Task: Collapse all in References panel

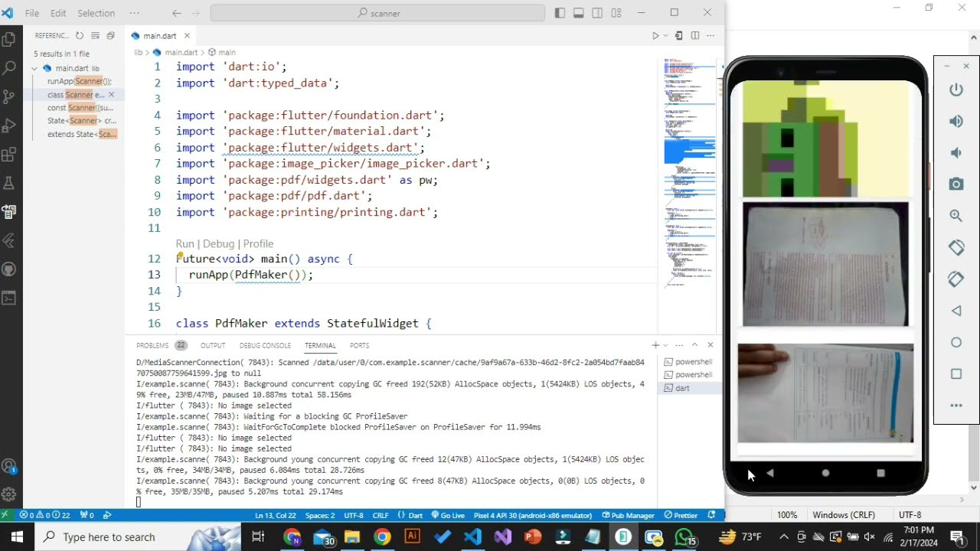Action: 110,36
